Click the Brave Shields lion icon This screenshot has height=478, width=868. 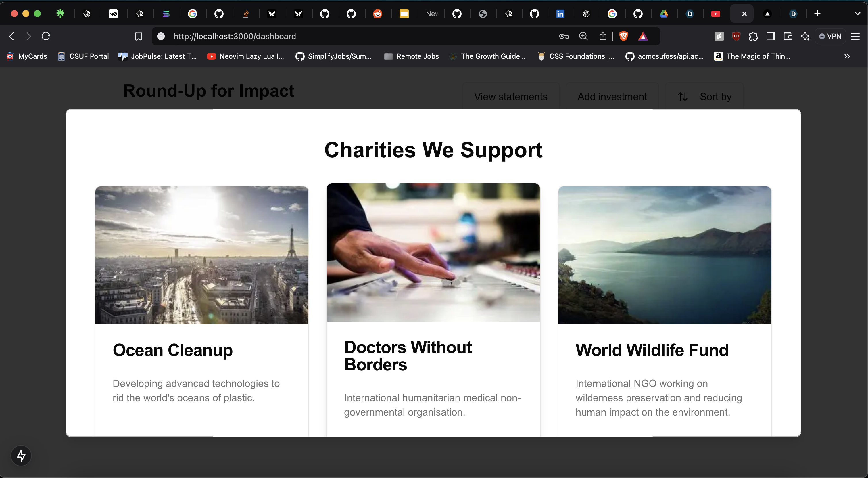coord(623,36)
